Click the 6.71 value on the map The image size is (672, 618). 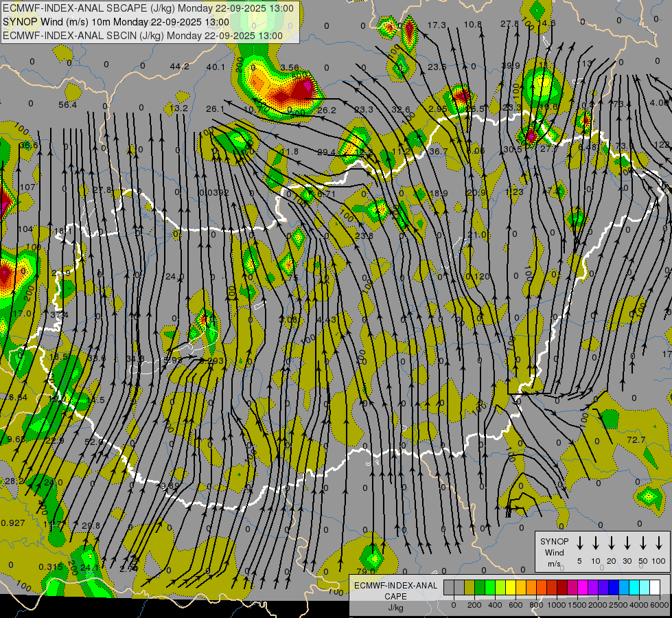(326, 194)
